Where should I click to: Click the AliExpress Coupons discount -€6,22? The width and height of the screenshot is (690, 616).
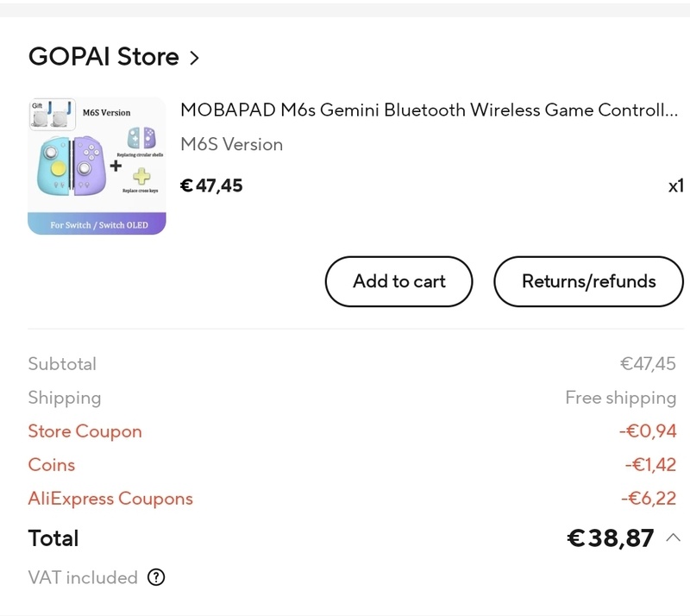[648, 499]
